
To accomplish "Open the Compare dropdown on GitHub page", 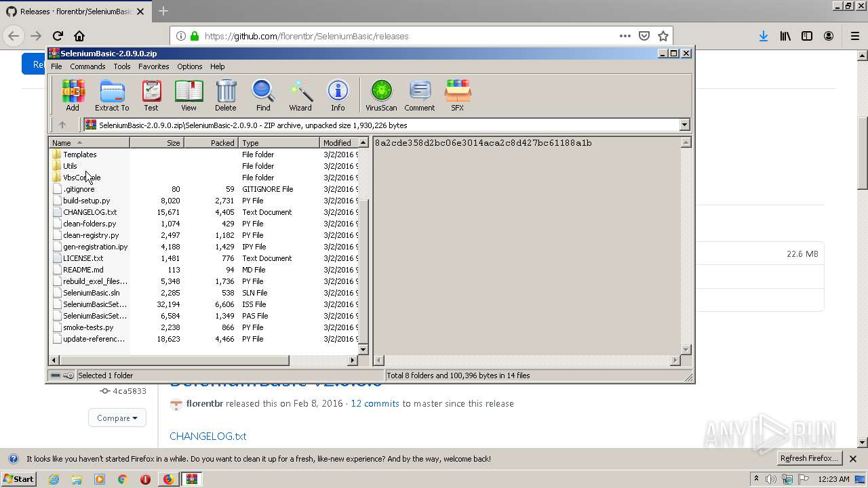I will point(117,418).
